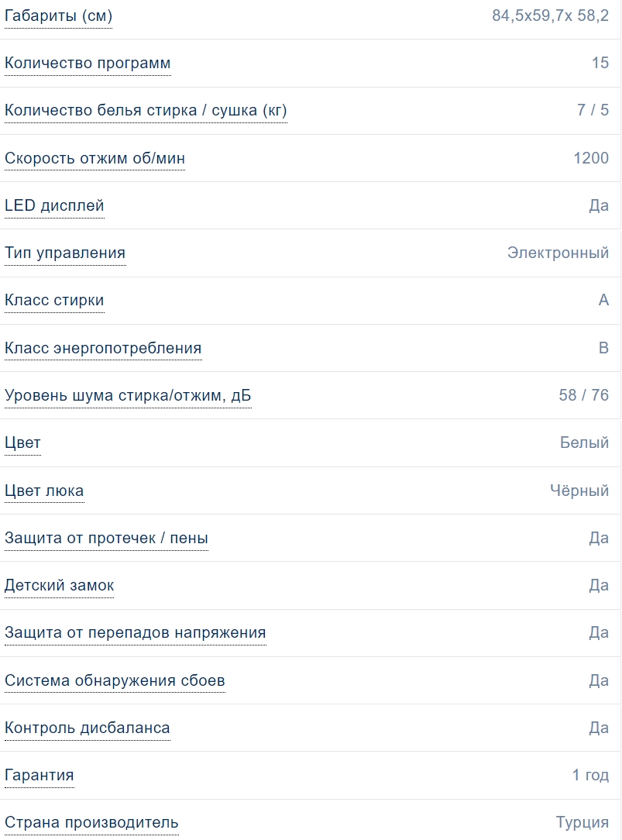622x840 pixels.
Task: Click the 'Класс энергопотребления' term
Action: coord(103,348)
